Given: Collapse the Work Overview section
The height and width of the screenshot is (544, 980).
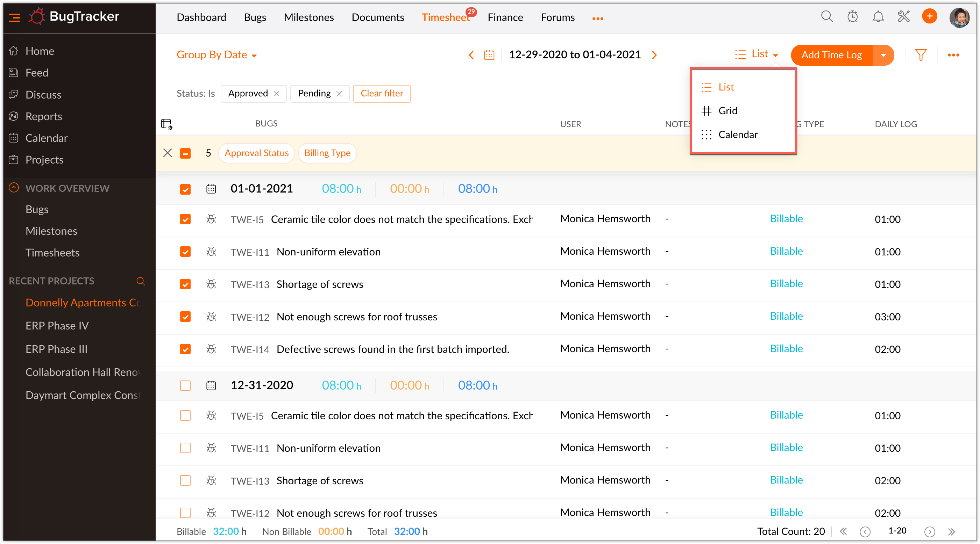Looking at the screenshot, I should coord(14,188).
